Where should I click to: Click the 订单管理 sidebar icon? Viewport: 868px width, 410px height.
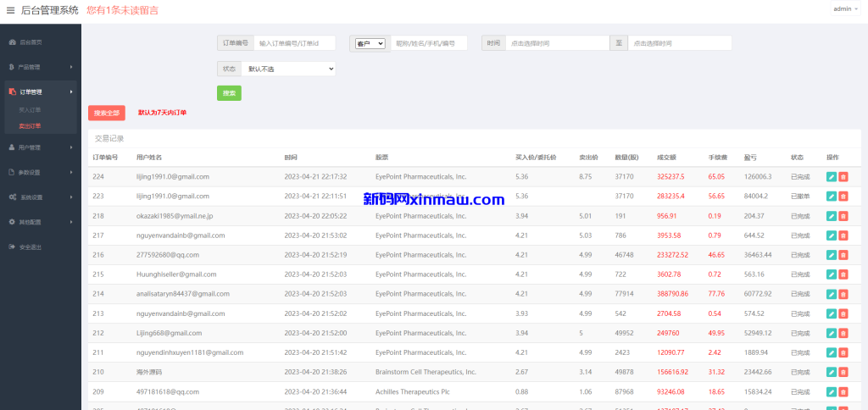12,91
